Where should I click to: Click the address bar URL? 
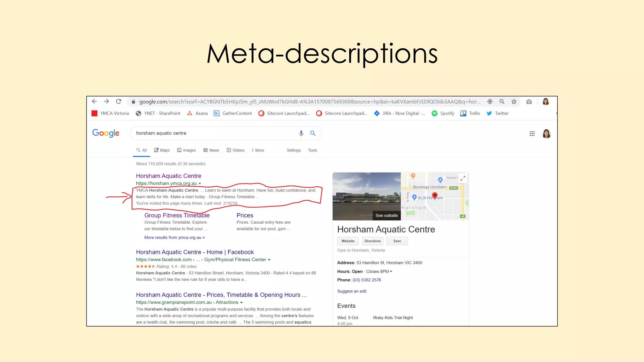pos(310,101)
